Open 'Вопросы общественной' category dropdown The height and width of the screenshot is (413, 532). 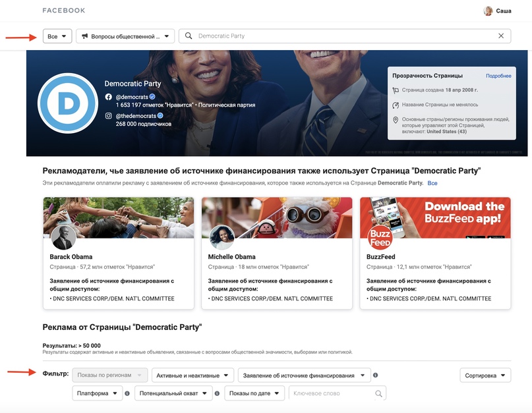coord(125,36)
